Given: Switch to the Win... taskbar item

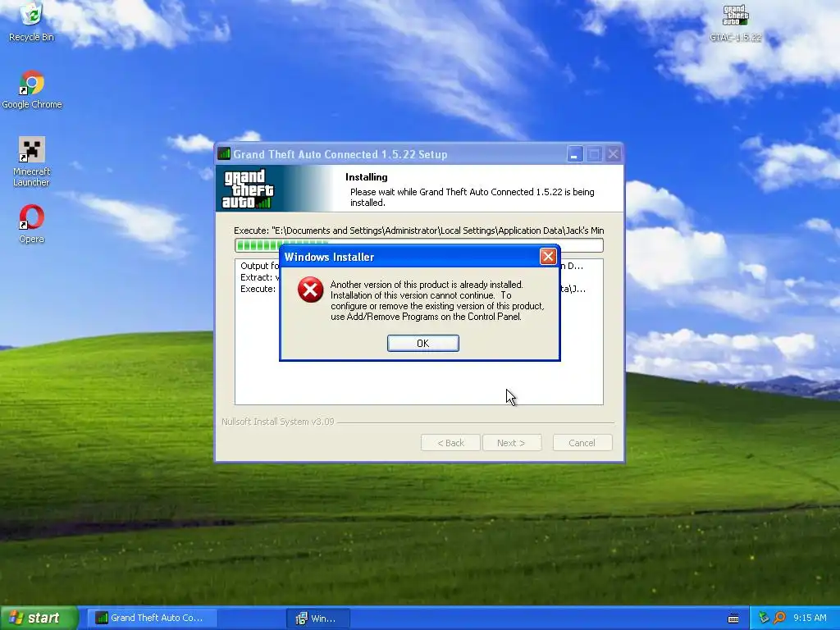Looking at the screenshot, I should coord(317,618).
